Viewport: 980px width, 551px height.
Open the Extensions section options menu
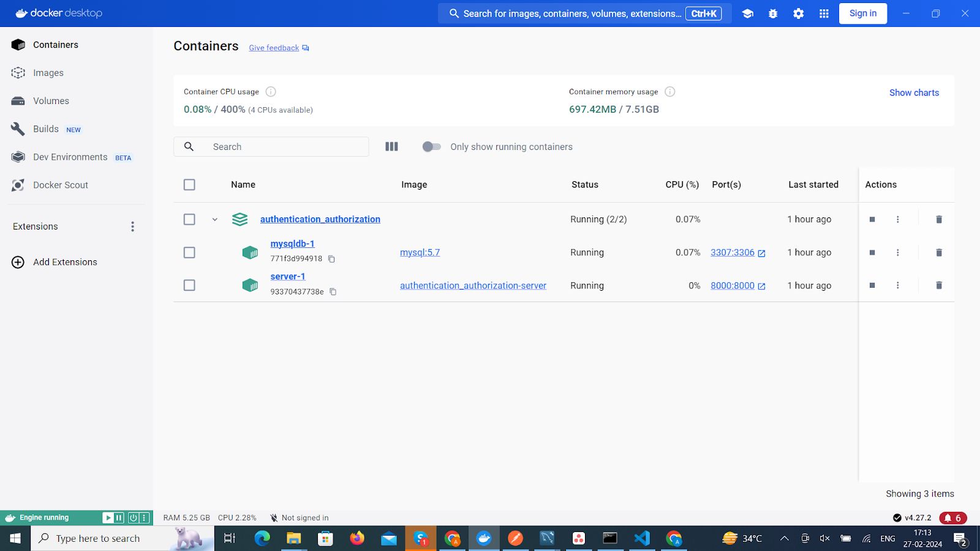132,227
